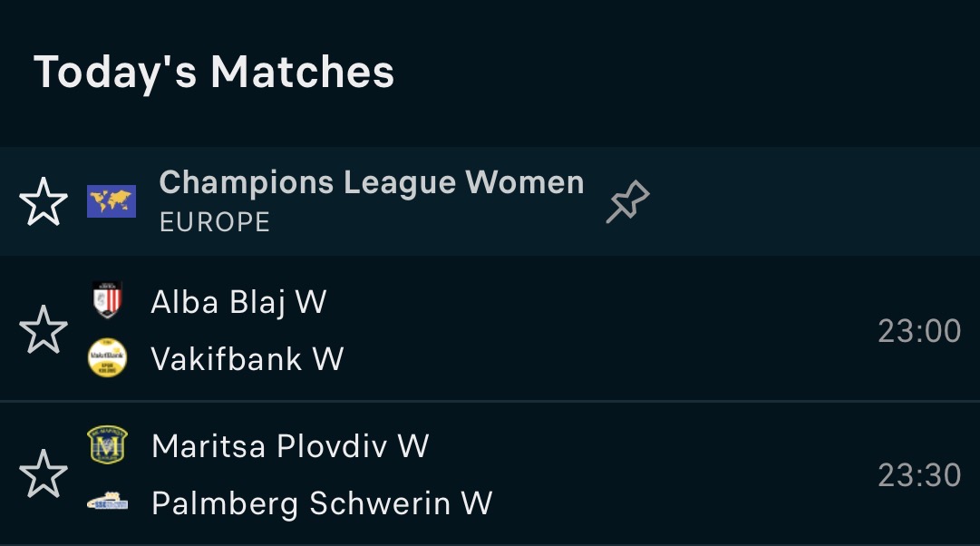Click the Alba Blaj W team logo

point(107,301)
